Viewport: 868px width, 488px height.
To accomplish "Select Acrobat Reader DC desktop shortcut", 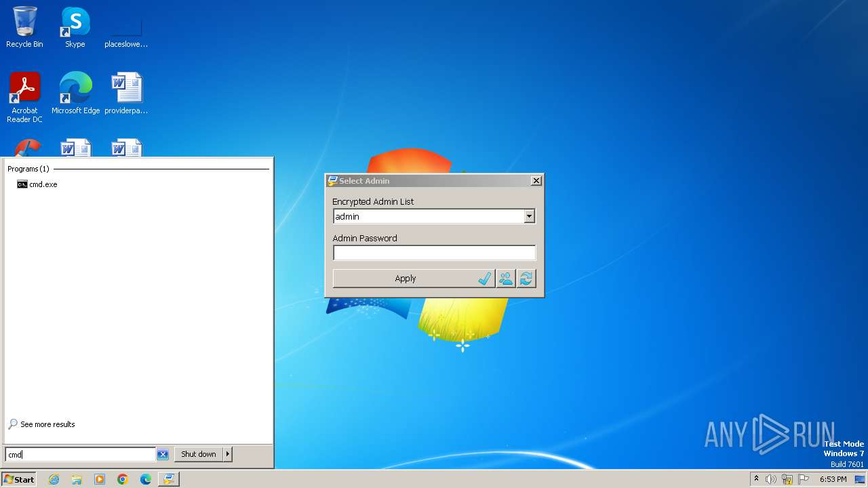I will [x=24, y=97].
